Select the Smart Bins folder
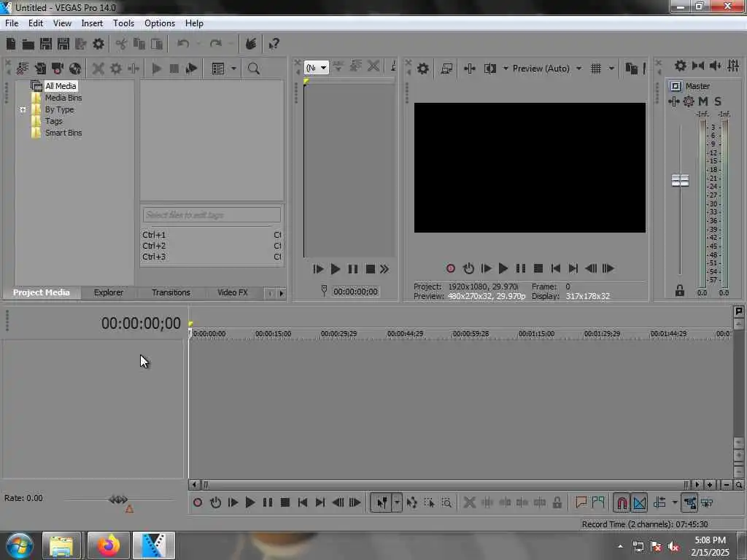747x560 pixels. [63, 133]
